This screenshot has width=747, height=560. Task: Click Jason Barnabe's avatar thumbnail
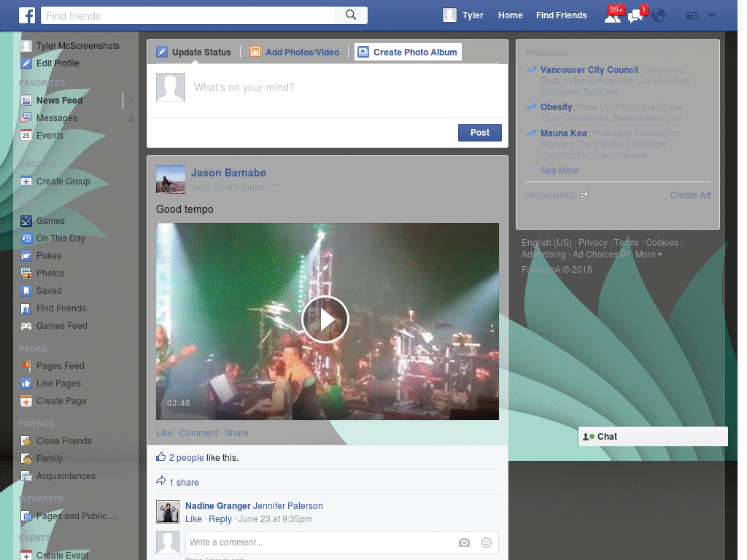(171, 179)
